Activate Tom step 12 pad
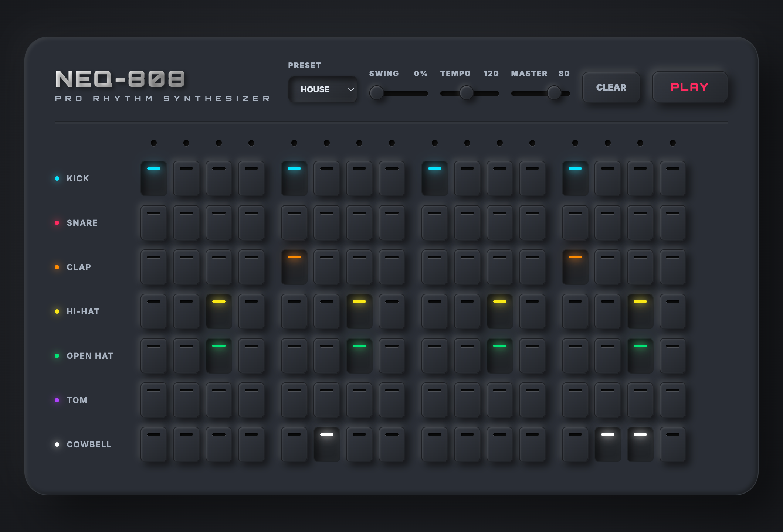The height and width of the screenshot is (532, 783). 532,400
